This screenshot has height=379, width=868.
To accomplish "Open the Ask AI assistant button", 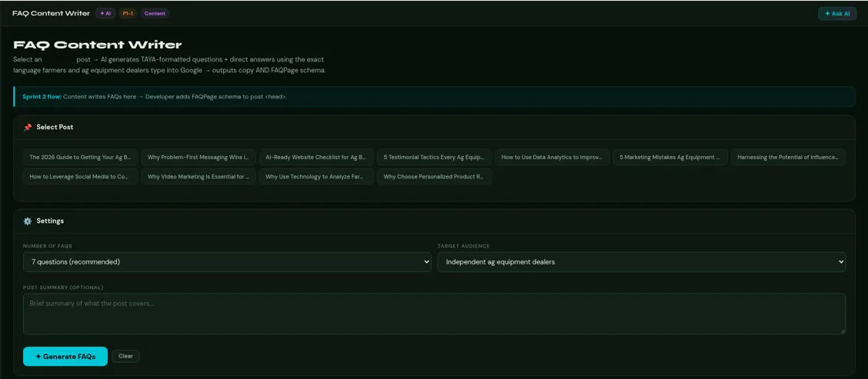I will [837, 14].
